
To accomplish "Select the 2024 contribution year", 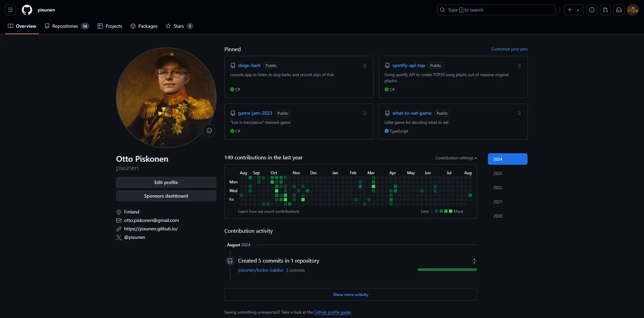I will point(508,159).
